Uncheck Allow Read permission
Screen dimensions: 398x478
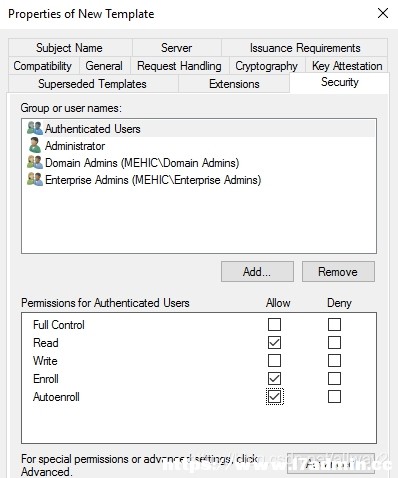point(274,342)
